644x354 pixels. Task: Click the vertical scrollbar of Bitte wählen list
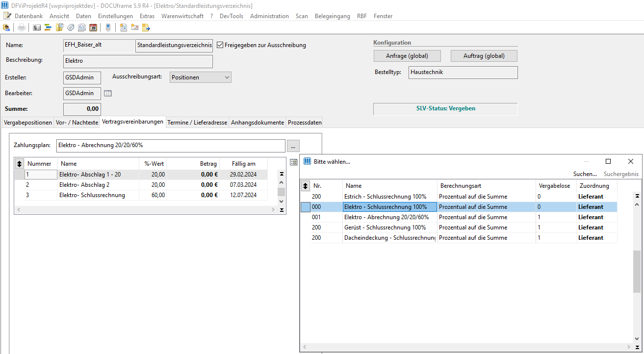click(637, 271)
